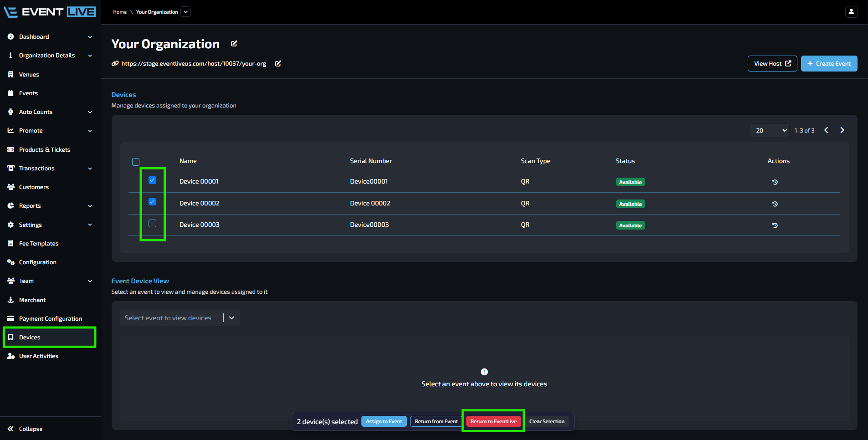Image resolution: width=868 pixels, height=440 pixels.
Task: Open Select event to view devices dropdown
Action: pyautogui.click(x=180, y=318)
